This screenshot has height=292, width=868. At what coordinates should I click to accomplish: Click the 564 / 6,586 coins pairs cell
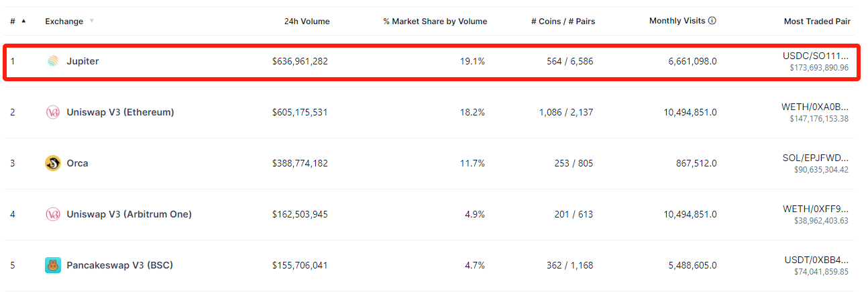569,61
